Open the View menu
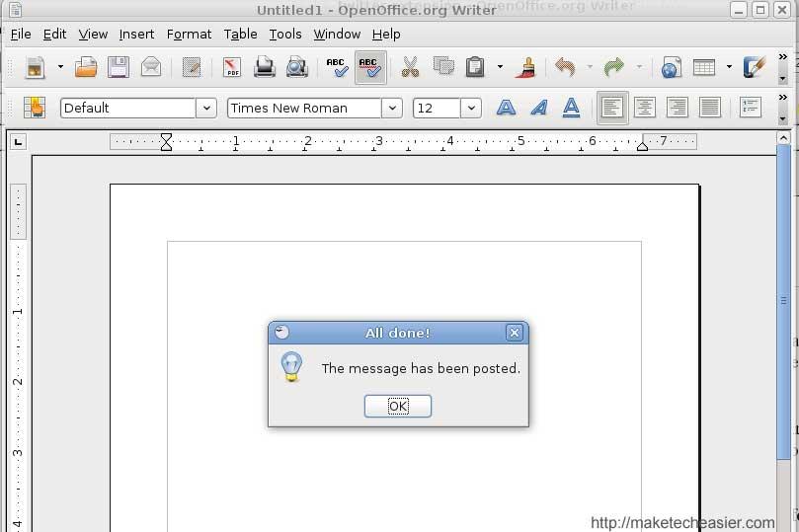The image size is (799, 532). [x=93, y=35]
